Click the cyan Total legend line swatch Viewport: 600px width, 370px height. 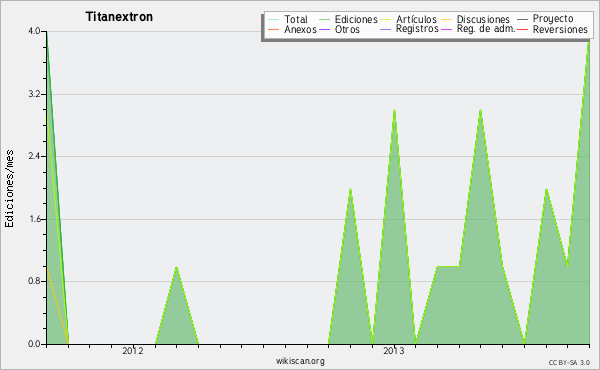274,20
